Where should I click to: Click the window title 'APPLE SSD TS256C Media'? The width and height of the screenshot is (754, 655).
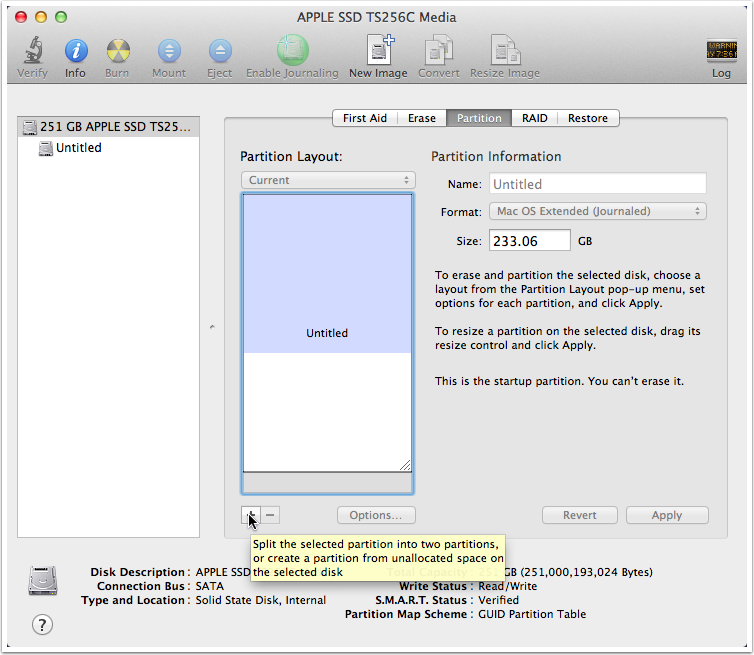[x=377, y=17]
